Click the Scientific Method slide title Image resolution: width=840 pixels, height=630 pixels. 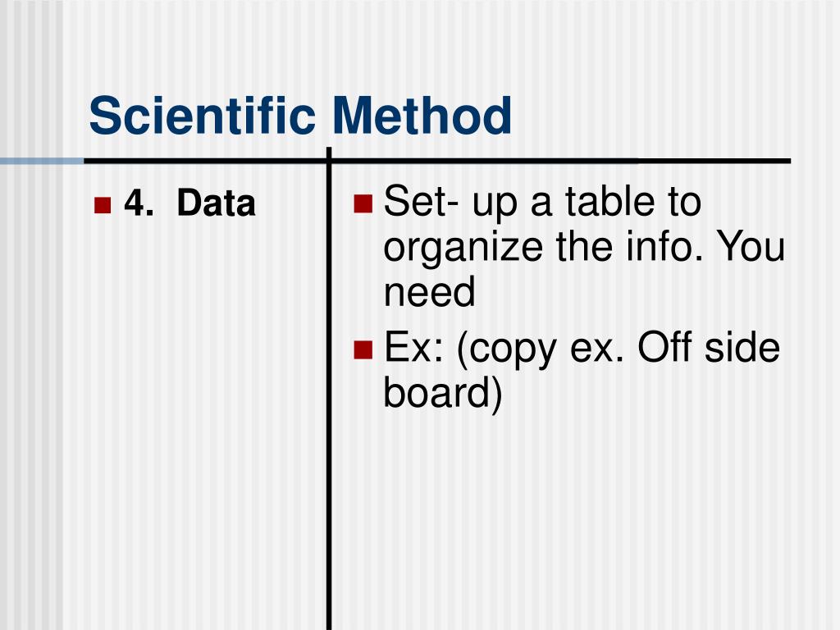(x=300, y=115)
